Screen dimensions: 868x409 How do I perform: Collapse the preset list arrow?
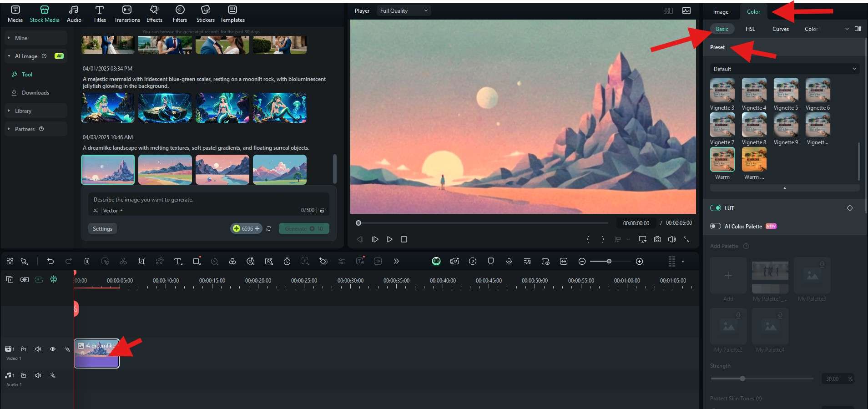click(784, 188)
